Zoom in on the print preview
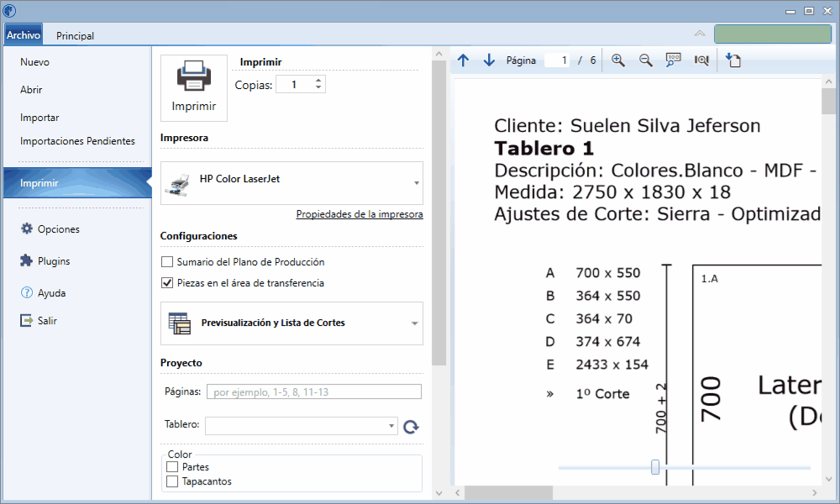840x504 pixels. point(618,60)
